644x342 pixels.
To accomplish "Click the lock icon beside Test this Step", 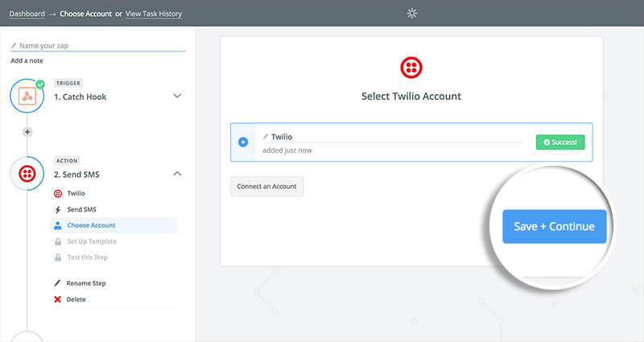I will point(58,258).
